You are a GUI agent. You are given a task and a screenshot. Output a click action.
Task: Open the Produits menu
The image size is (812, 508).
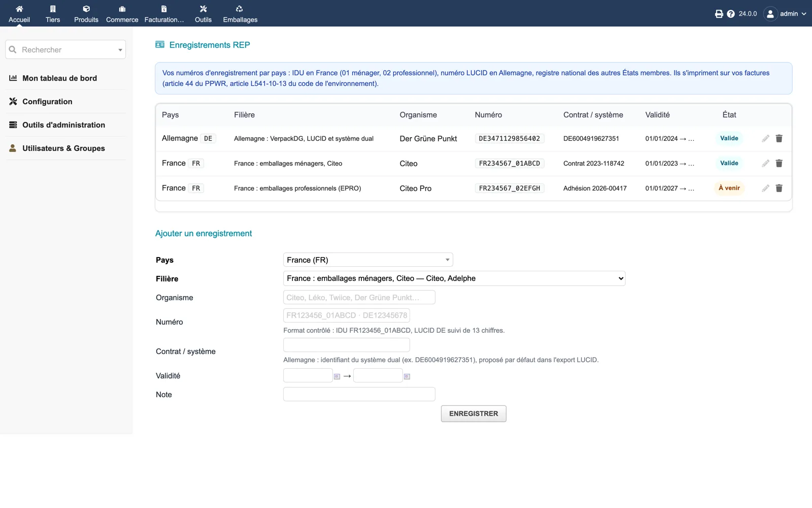(x=86, y=14)
